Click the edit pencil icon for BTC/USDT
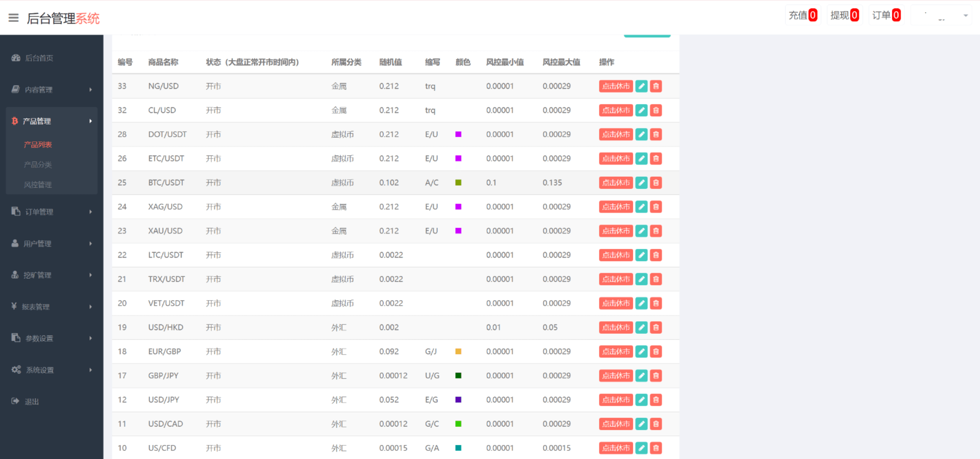Image resolution: width=980 pixels, height=459 pixels. click(x=641, y=183)
